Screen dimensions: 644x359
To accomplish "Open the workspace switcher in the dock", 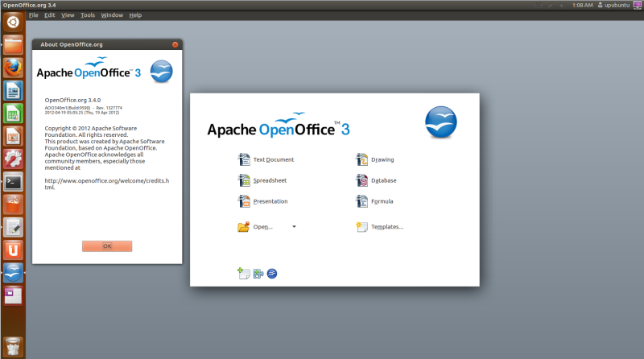I will pyautogui.click(x=13, y=295).
